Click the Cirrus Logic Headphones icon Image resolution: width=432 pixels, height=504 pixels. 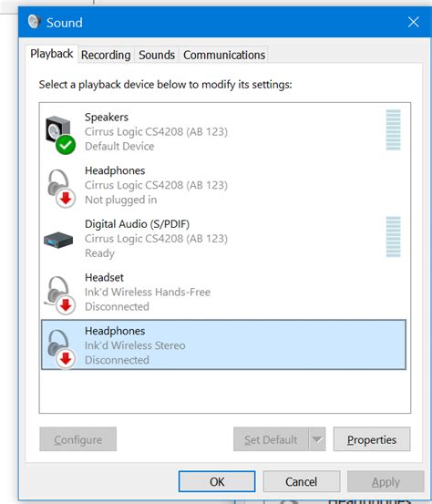coord(60,188)
